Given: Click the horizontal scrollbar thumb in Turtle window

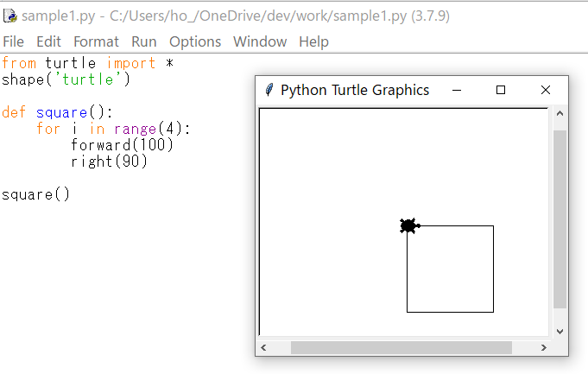Looking at the screenshot, I should [x=401, y=348].
